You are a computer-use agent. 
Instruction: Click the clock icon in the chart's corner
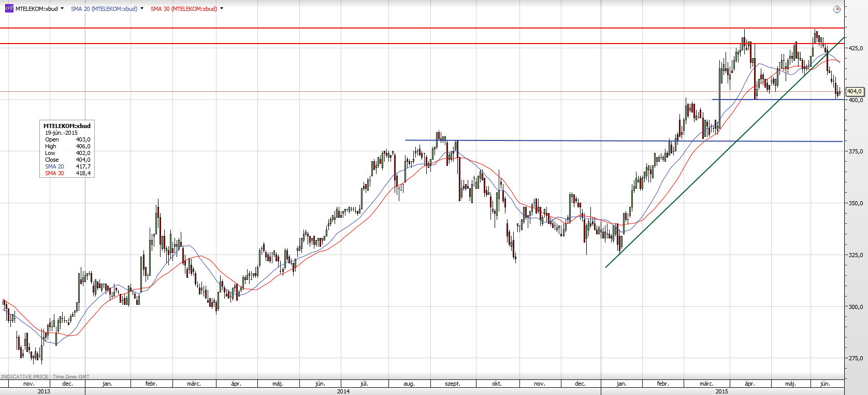836,9
